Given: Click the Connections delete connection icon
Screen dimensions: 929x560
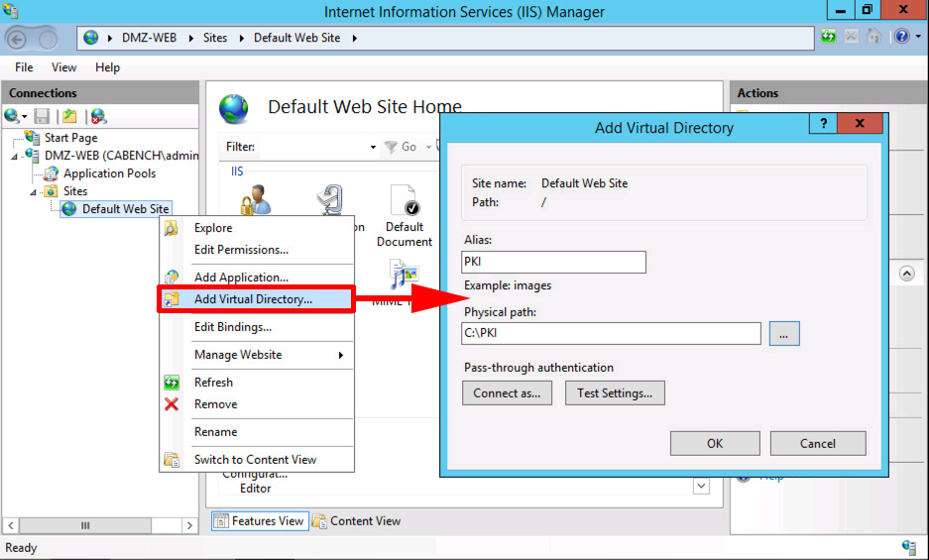Looking at the screenshot, I should [x=99, y=116].
